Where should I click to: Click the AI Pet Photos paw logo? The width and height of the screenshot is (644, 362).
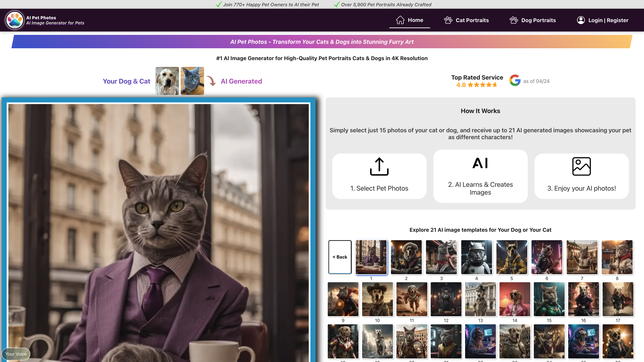[15, 20]
